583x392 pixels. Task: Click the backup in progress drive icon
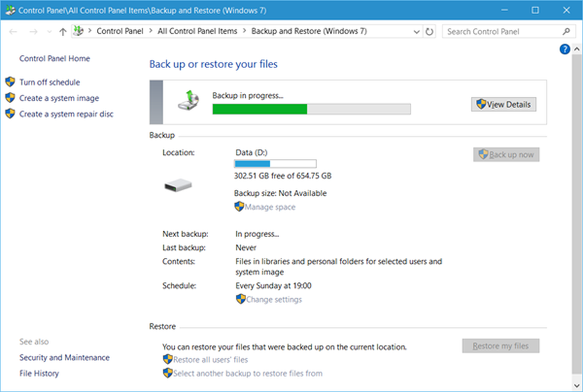189,100
